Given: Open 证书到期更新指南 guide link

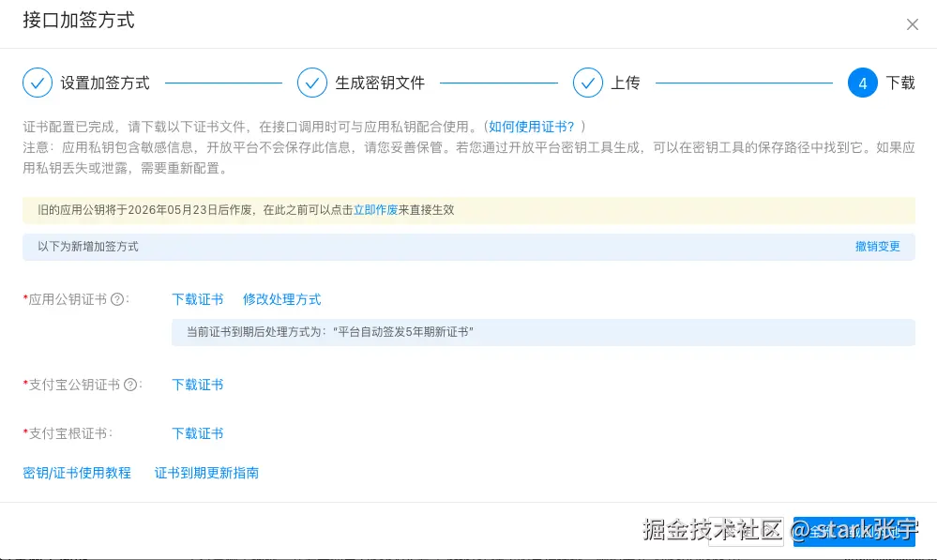Looking at the screenshot, I should (206, 473).
